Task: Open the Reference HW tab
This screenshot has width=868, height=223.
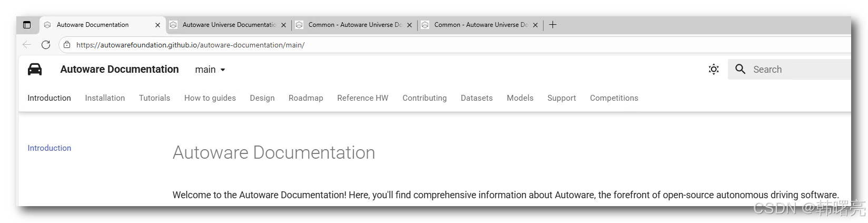Action: (363, 98)
